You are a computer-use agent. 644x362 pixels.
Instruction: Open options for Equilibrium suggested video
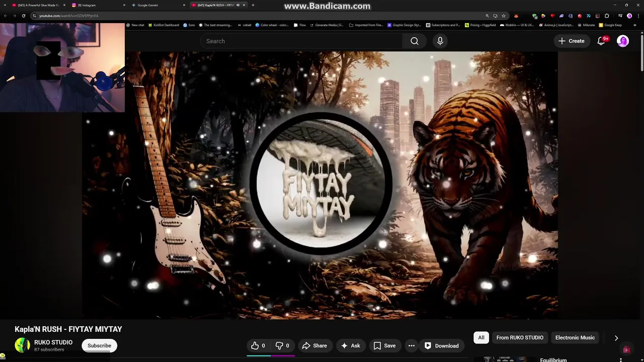pyautogui.click(x=620, y=360)
